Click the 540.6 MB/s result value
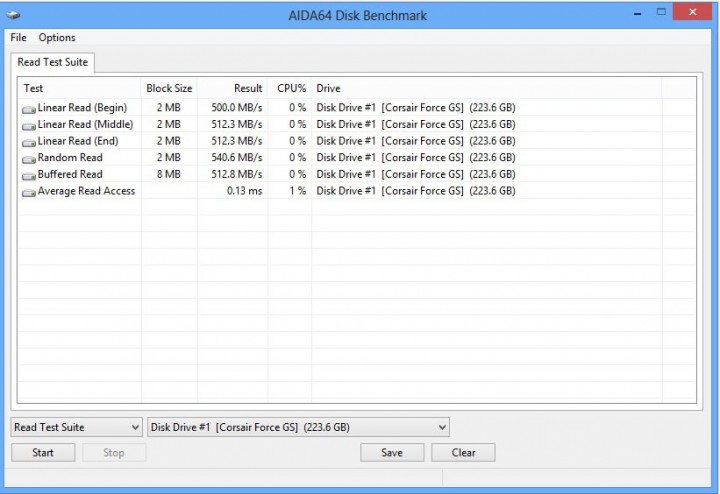Image resolution: width=720 pixels, height=494 pixels. tap(236, 157)
